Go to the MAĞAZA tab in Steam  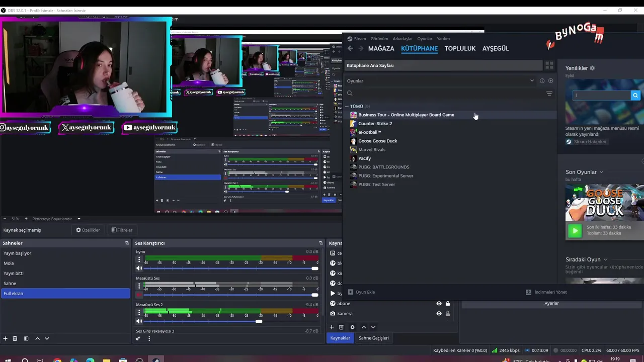381,49
